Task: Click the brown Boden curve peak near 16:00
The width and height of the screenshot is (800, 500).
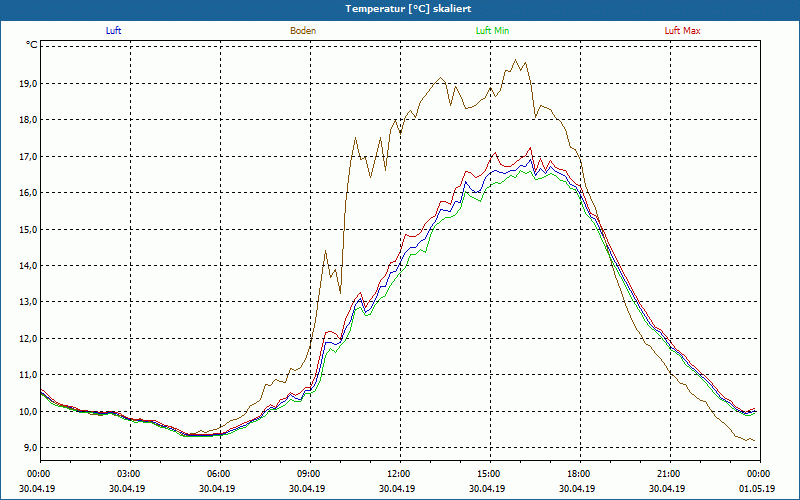Action: (x=515, y=60)
